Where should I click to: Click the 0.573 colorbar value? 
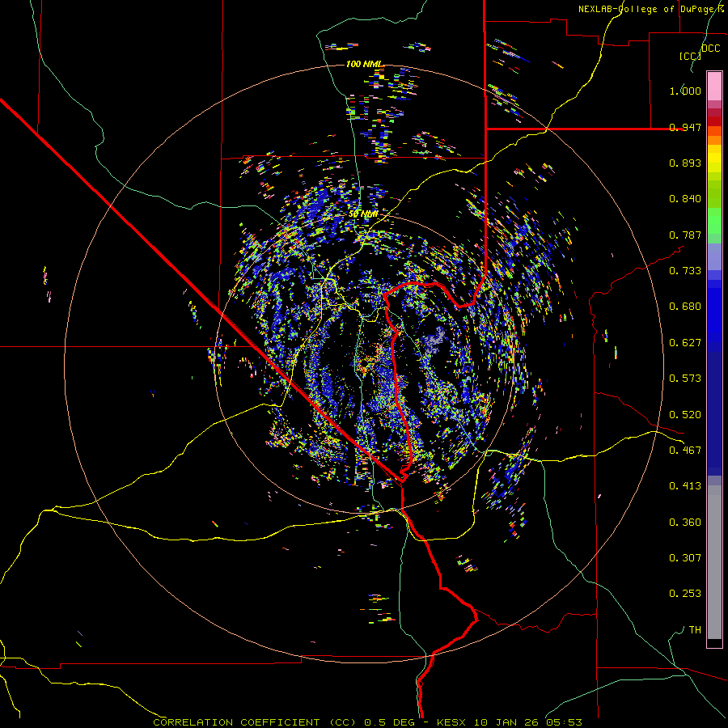685,378
